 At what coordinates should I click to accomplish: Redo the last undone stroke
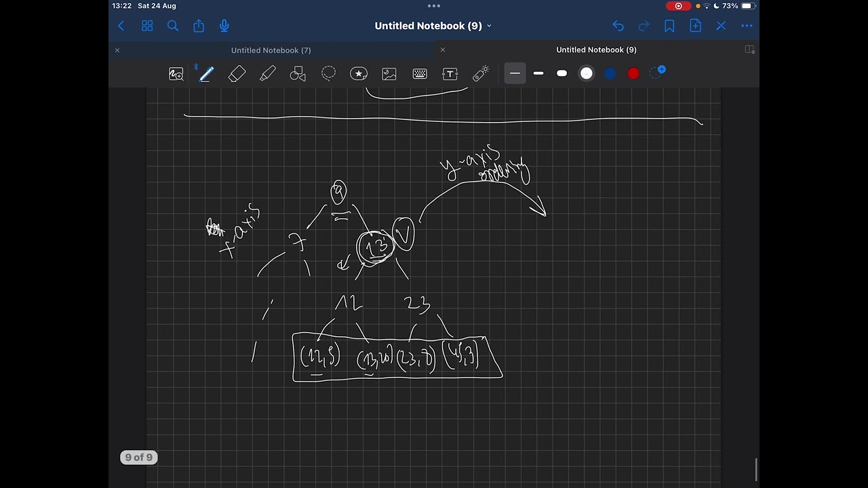(644, 26)
